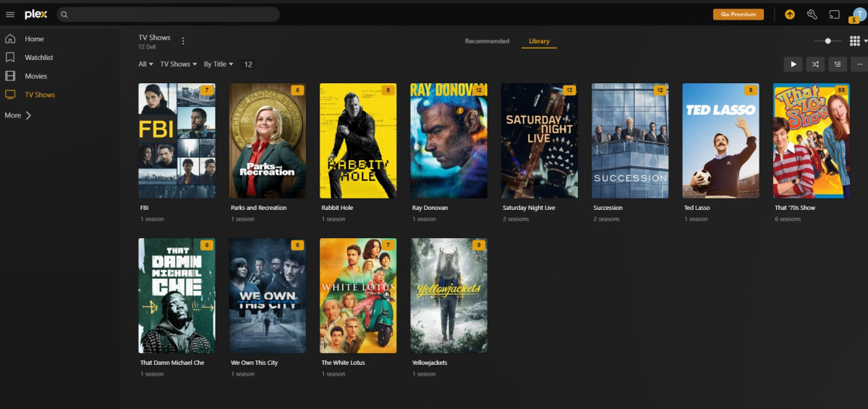The height and width of the screenshot is (409, 868).
Task: Expand More in the sidebar
Action: (18, 115)
